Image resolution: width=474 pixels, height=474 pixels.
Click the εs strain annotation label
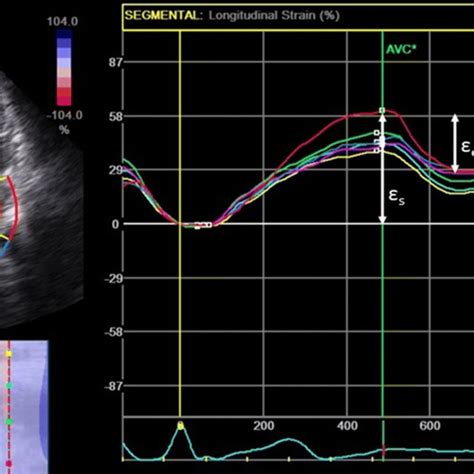[x=397, y=196]
